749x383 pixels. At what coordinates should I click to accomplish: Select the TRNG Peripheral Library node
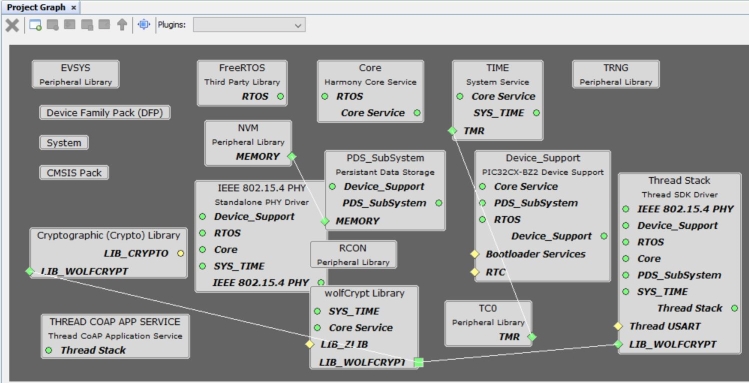(616, 74)
